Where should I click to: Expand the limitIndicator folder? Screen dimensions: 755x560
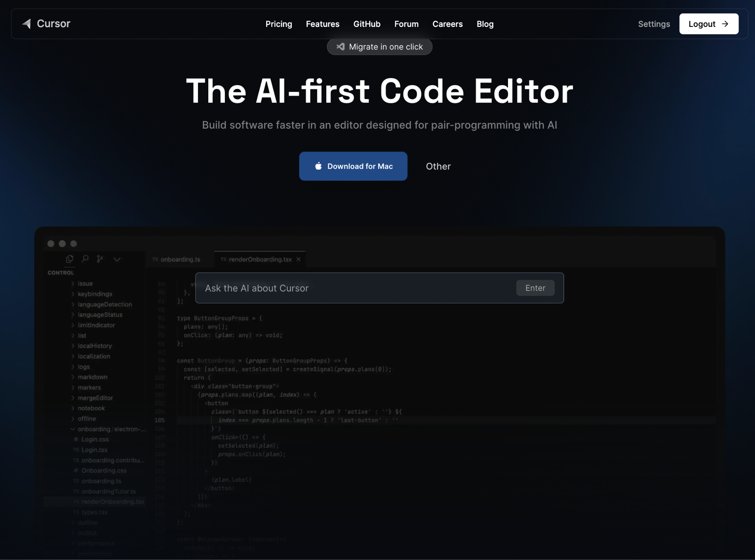[93, 325]
